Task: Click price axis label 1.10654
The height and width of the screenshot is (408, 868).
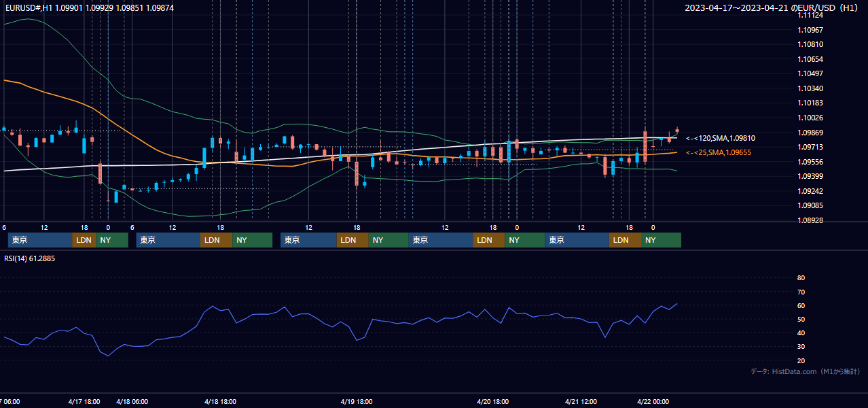Action: pos(810,59)
